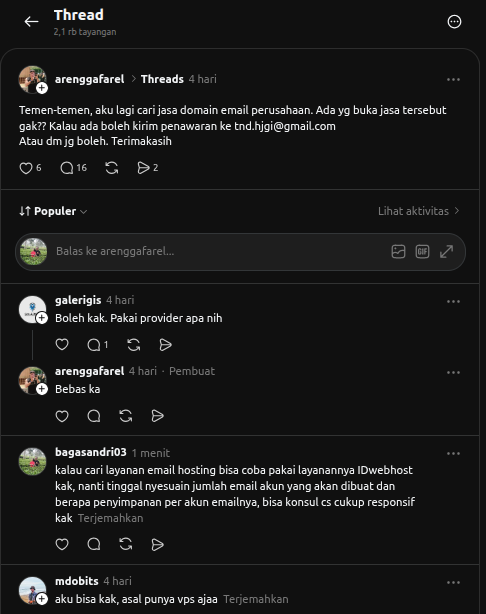This screenshot has width=486, height=614.
Task: Add a GIF to the reply
Action: 422,251
